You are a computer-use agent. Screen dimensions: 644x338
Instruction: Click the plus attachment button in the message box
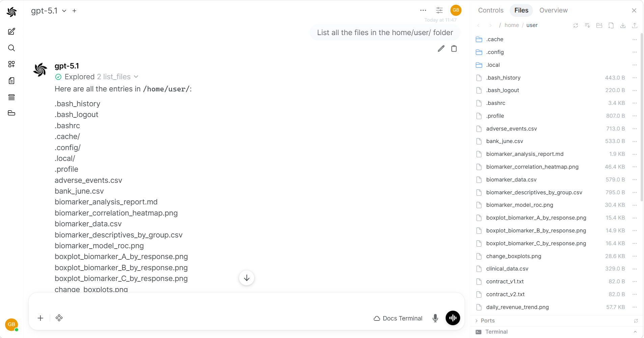pos(40,318)
